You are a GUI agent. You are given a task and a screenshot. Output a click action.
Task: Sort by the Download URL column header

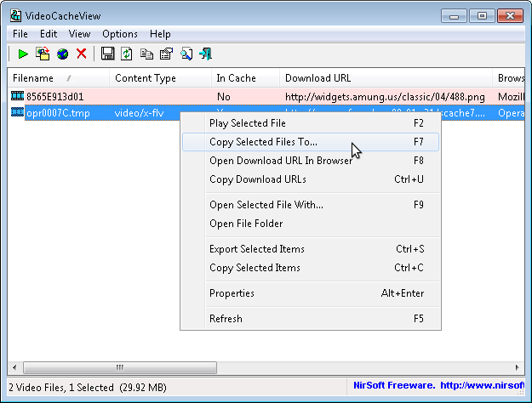pos(386,78)
